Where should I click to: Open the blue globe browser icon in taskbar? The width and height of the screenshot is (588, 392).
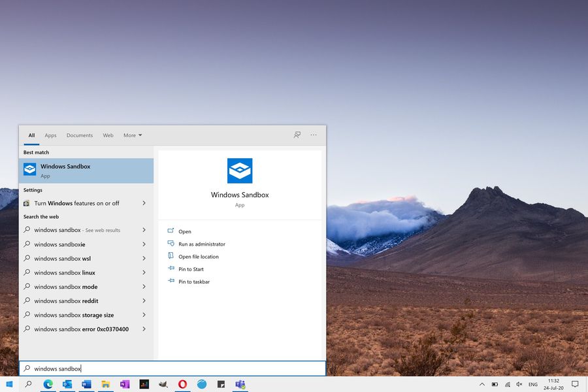point(202,384)
